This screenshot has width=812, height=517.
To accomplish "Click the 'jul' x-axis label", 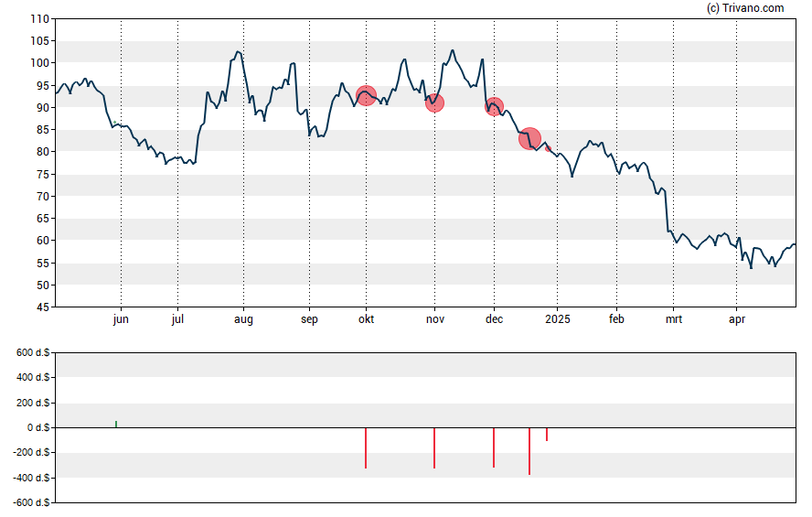I will click(x=177, y=319).
